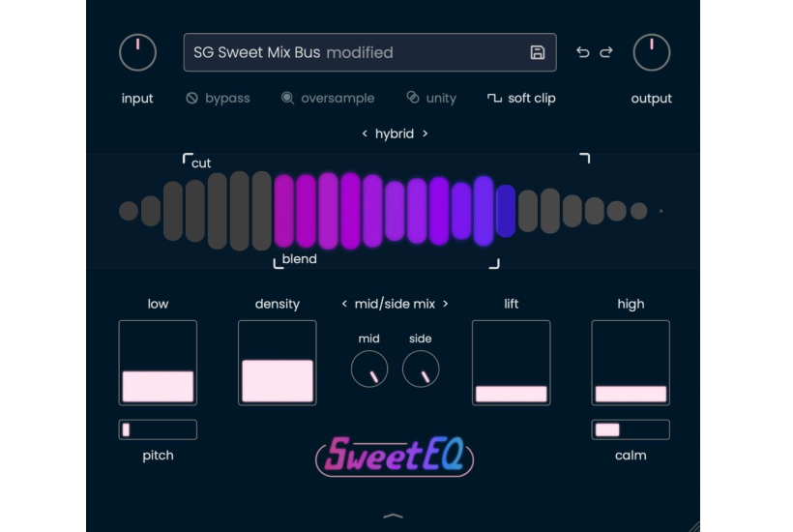
Task: Click the 'calm' label
Action: 631,456
